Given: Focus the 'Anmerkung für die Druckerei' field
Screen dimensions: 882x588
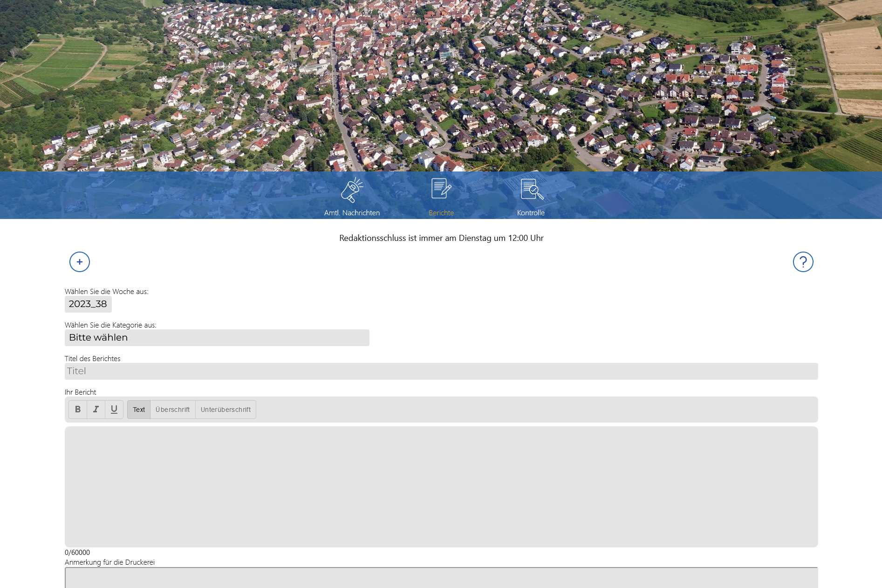Looking at the screenshot, I should pyautogui.click(x=441, y=578).
